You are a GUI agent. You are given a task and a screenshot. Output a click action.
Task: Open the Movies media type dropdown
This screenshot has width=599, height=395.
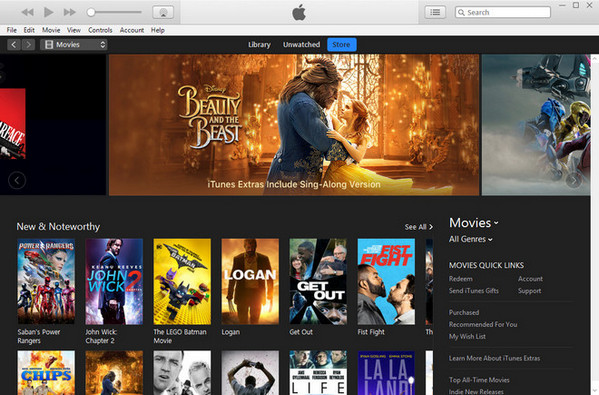click(x=73, y=45)
